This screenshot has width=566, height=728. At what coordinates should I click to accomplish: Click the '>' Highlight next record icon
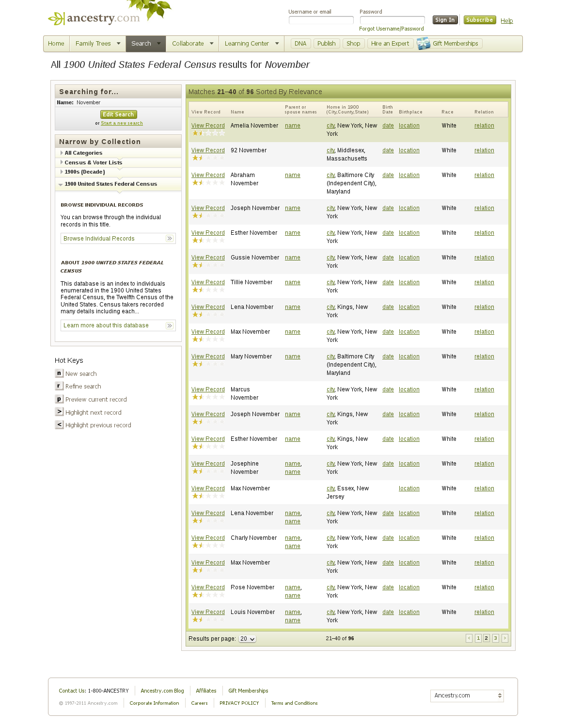click(x=59, y=412)
